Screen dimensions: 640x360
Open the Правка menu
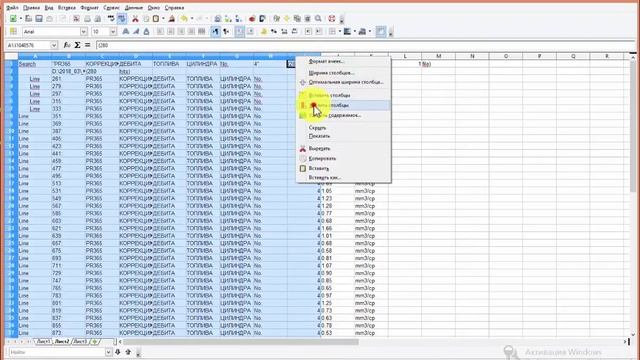[x=31, y=8]
